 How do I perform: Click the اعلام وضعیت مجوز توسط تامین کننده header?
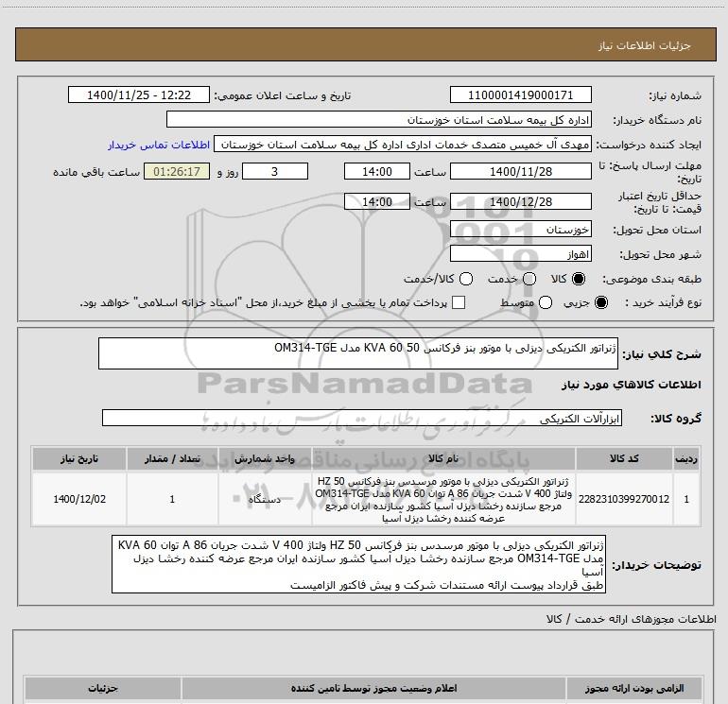(x=373, y=688)
